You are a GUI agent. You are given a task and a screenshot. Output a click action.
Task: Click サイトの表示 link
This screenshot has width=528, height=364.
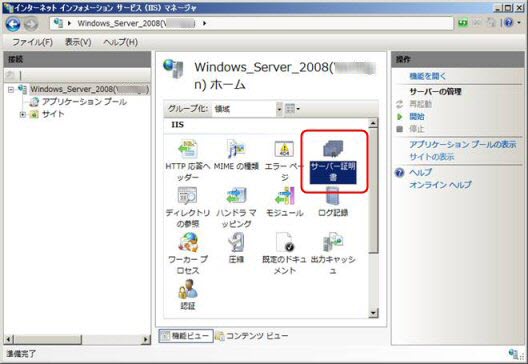pyautogui.click(x=432, y=157)
